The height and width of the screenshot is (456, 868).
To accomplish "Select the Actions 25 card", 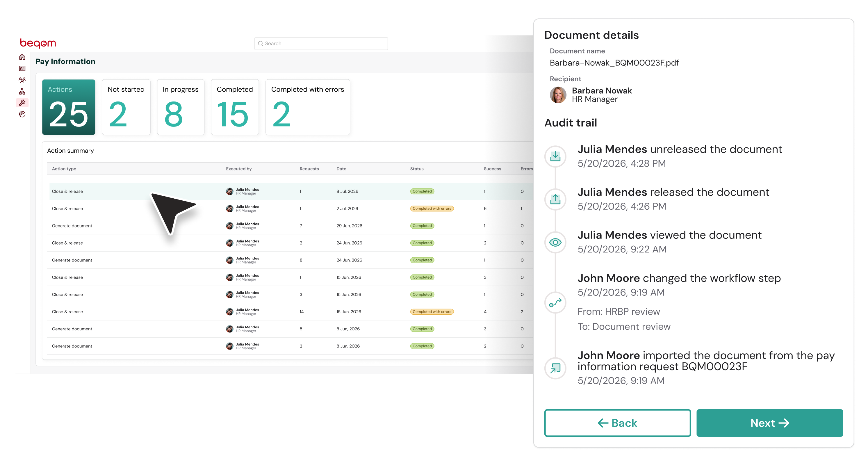I will [68, 107].
